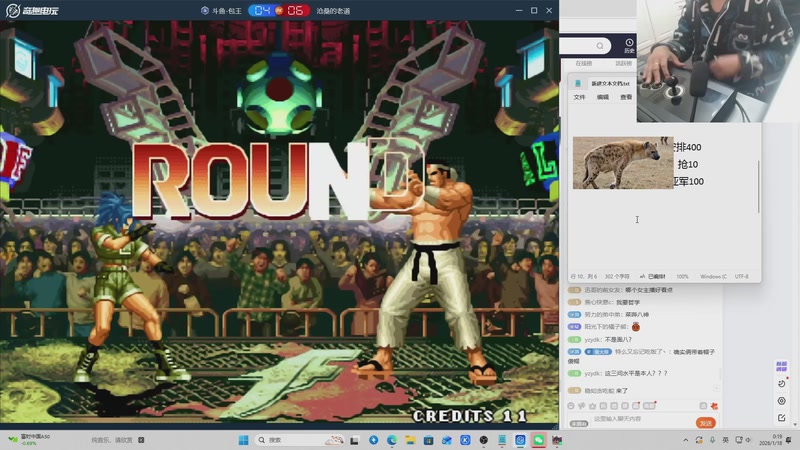
Task: Open the 编辑 menu in Notepad
Action: [x=603, y=97]
